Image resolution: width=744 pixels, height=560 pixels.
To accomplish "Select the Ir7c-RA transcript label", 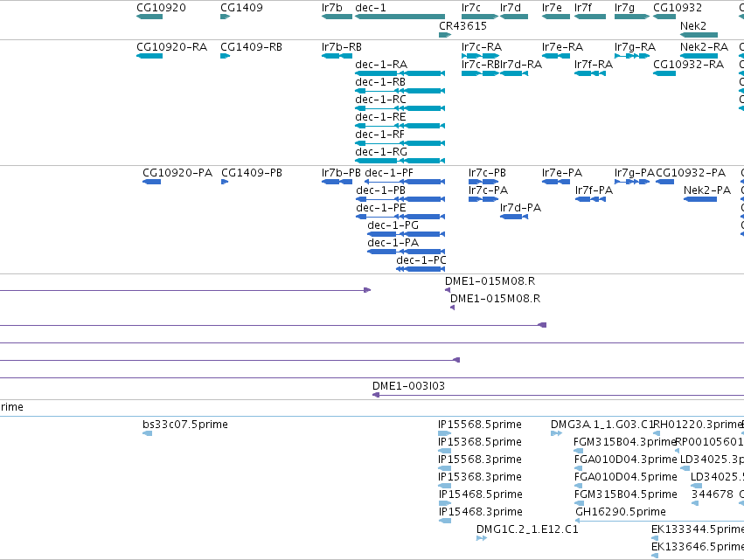I will pyautogui.click(x=482, y=47).
